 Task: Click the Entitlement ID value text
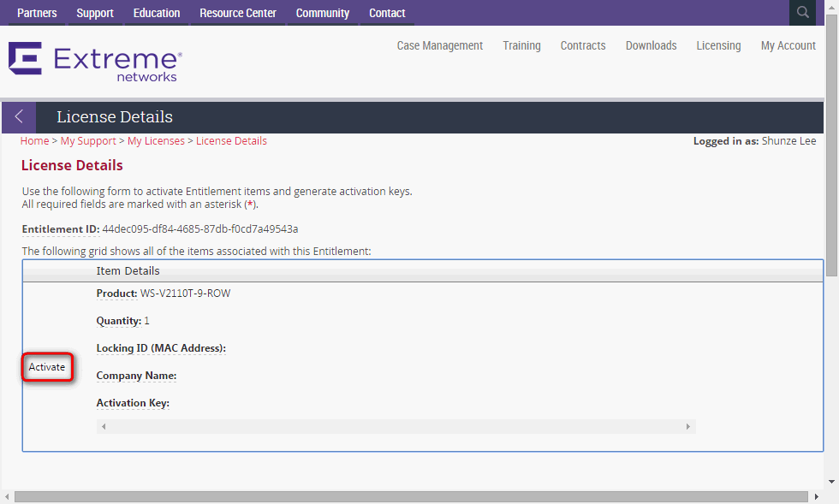[x=200, y=229]
